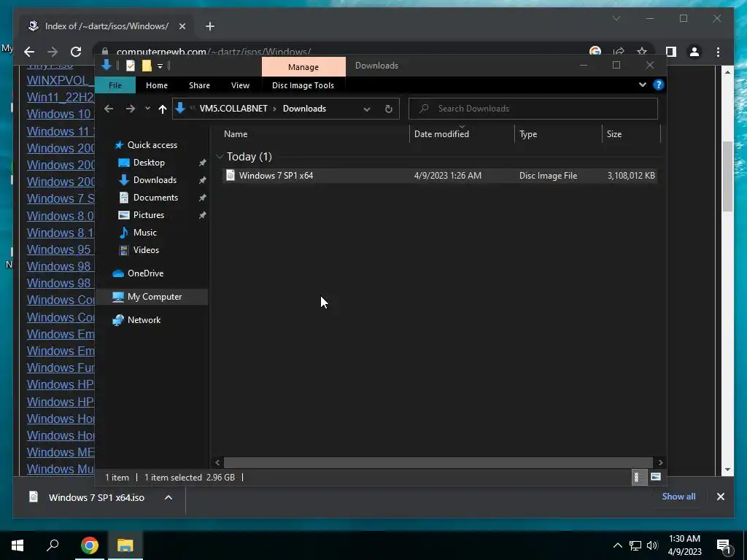Select the Windows 7 SP1 x64 file

pos(439,176)
